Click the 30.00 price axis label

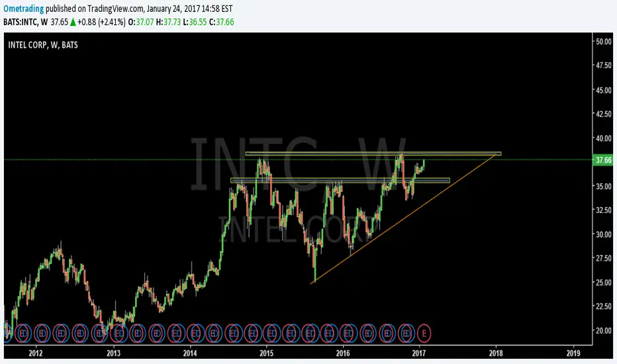tap(604, 234)
